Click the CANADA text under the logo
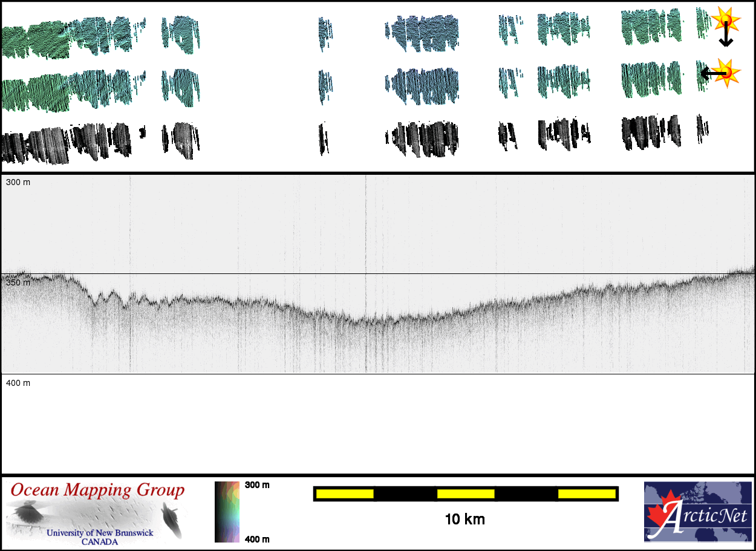Viewport: 756px width, 551px height. [x=100, y=542]
